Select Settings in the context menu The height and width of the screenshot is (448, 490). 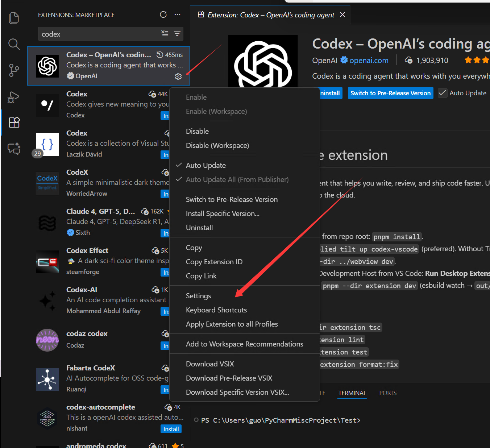click(x=198, y=296)
